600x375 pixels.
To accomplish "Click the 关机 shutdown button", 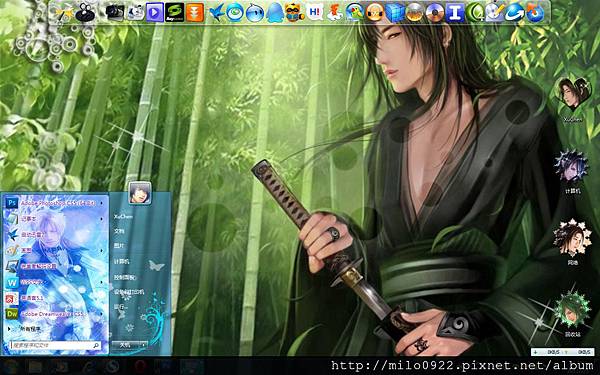I will (126, 345).
